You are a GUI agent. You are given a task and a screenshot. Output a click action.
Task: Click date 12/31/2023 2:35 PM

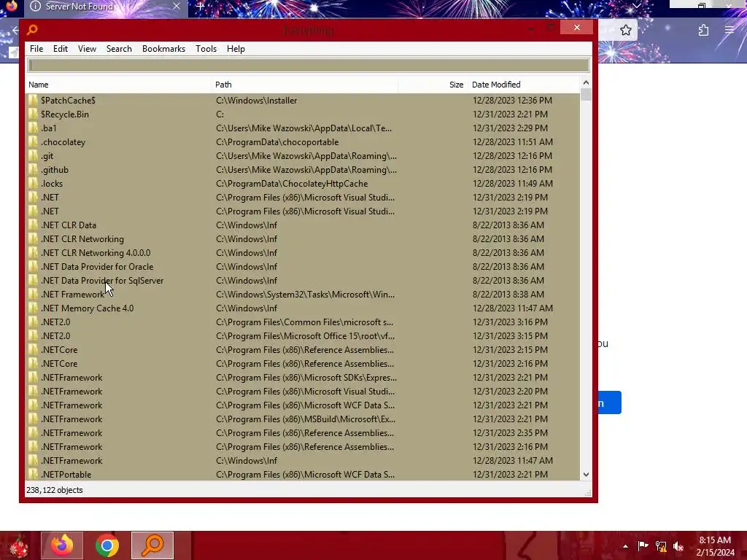(x=510, y=433)
